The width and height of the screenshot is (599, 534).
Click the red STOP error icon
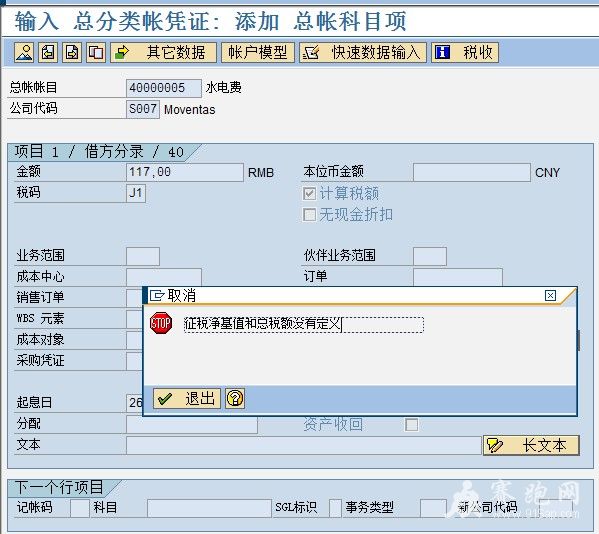pyautogui.click(x=161, y=323)
